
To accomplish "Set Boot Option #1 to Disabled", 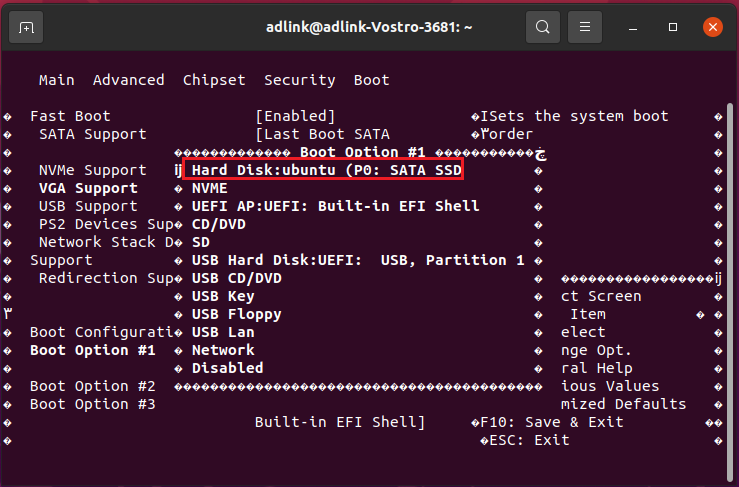I will (x=228, y=368).
